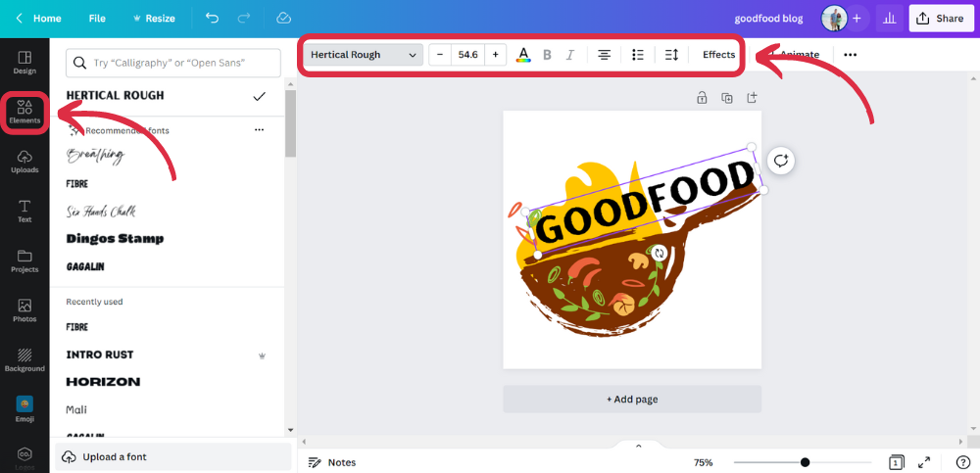
Task: Check cloud save status icon
Action: click(283, 19)
